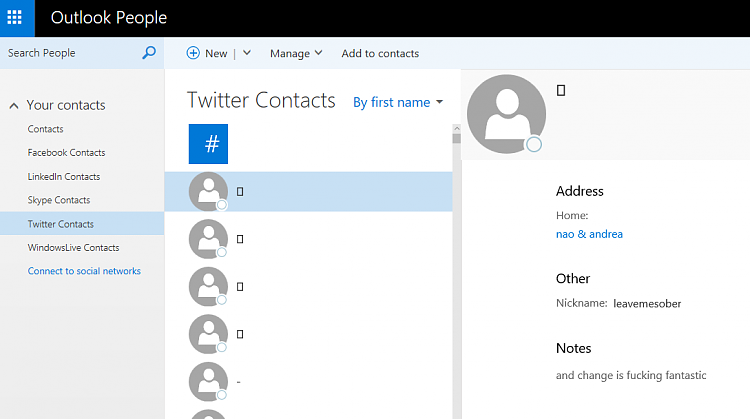Click the large profile picture in details

point(507,114)
